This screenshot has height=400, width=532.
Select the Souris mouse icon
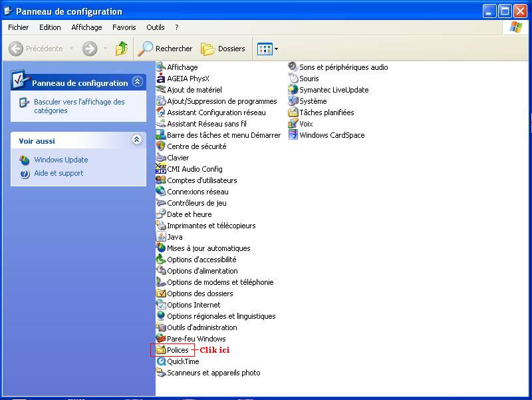(x=293, y=79)
